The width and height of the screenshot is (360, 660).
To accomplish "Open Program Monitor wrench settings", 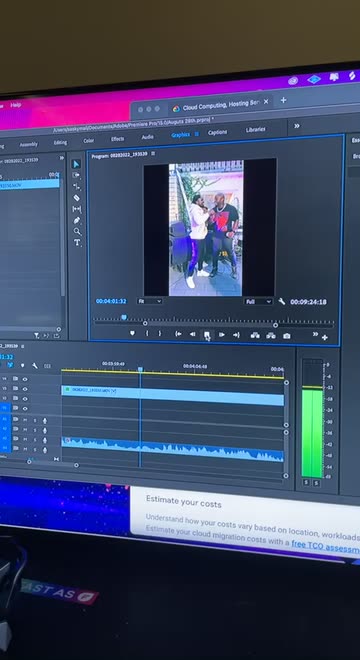I will tap(282, 301).
